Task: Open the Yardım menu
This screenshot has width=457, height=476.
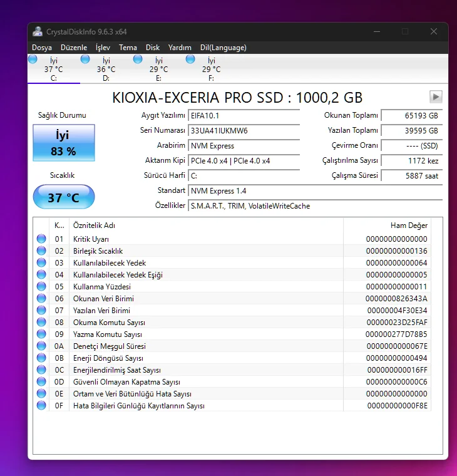Action: (x=180, y=48)
